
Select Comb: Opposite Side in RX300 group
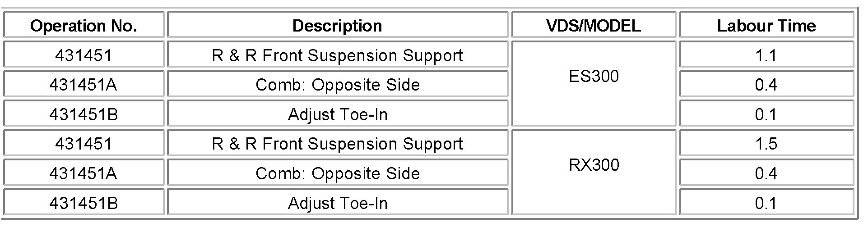[x=337, y=173]
